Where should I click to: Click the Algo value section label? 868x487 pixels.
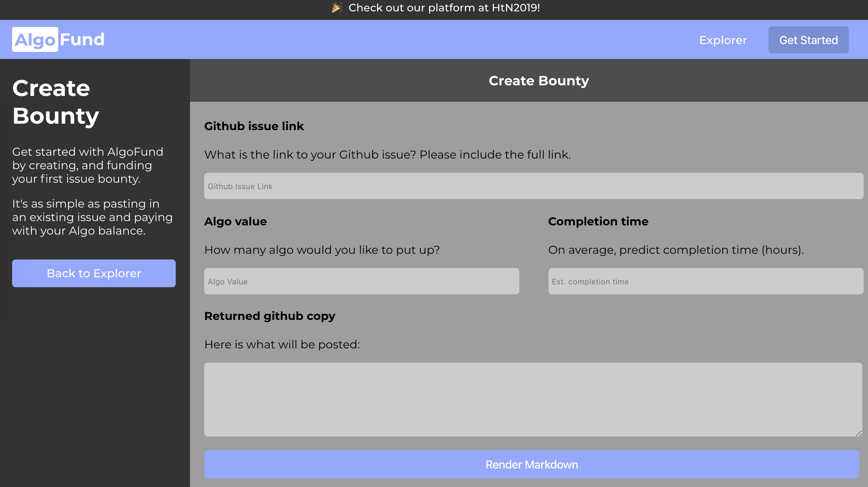pos(235,221)
